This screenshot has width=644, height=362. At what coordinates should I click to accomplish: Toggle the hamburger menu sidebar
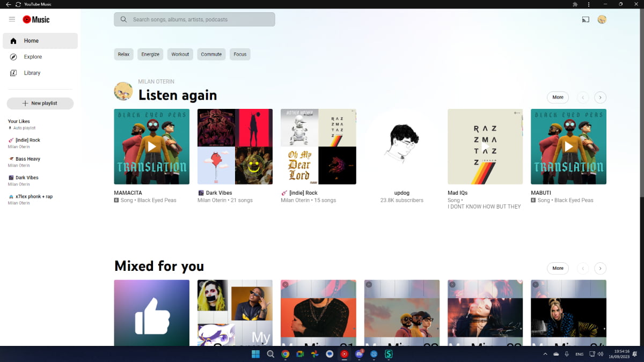[12, 19]
